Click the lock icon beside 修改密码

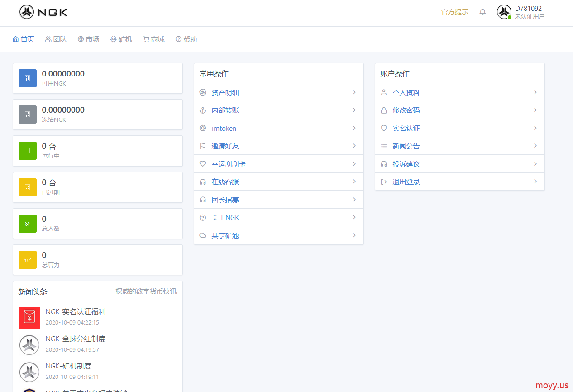384,110
